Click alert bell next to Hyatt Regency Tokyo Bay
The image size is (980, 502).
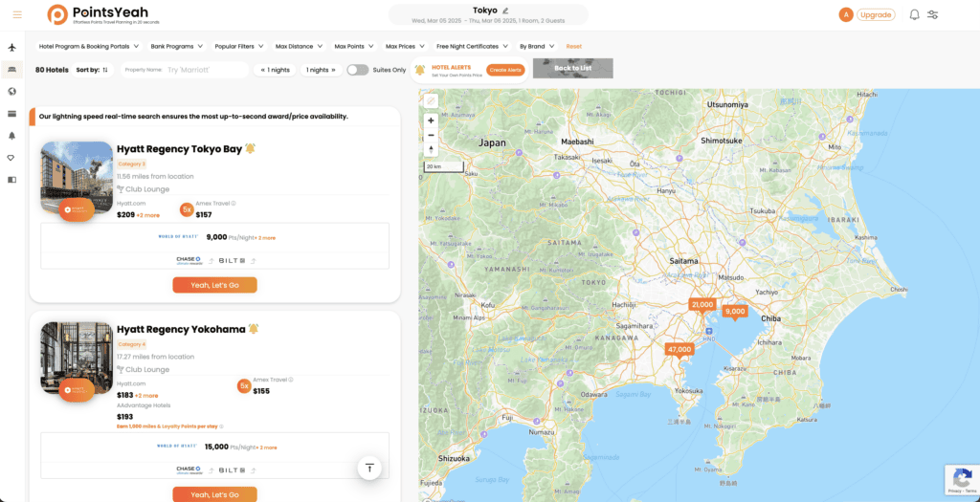[250, 148]
